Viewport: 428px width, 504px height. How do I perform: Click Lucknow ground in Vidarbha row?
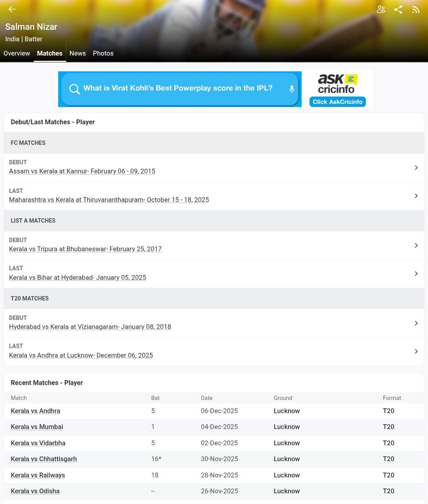[x=287, y=443]
